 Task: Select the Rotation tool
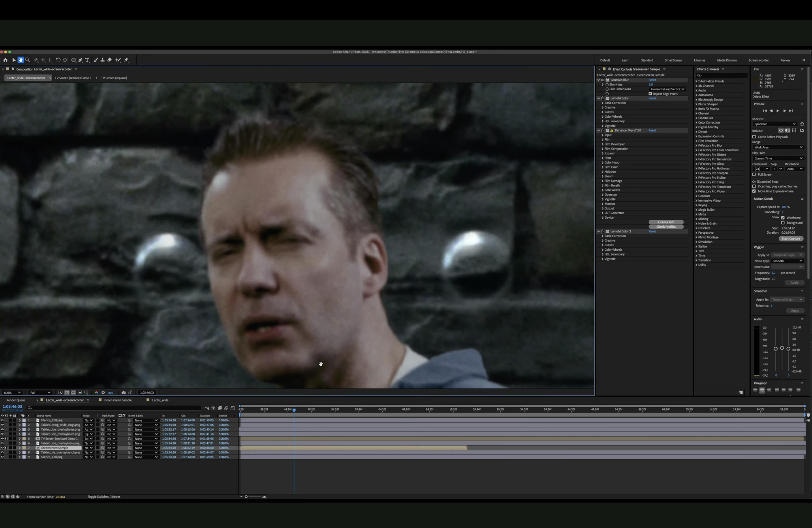[x=58, y=60]
